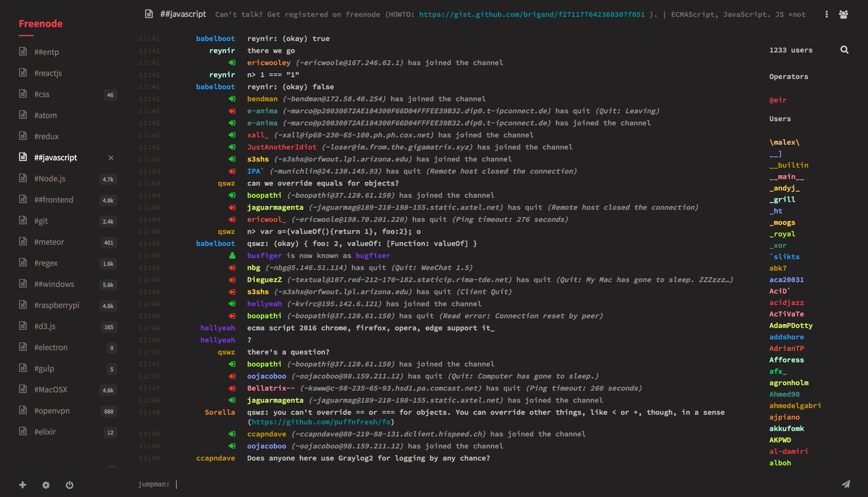Click document icon beside ##windows

coord(23,284)
